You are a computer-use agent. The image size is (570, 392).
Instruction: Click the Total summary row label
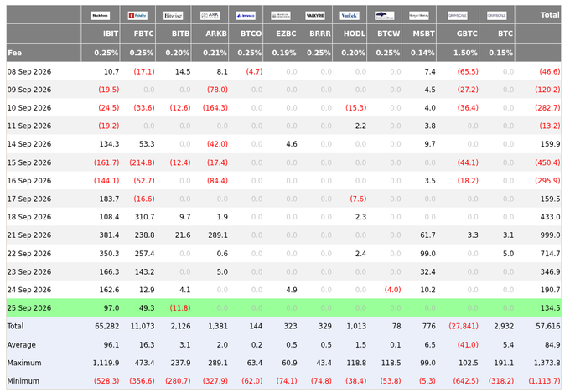(x=15, y=326)
